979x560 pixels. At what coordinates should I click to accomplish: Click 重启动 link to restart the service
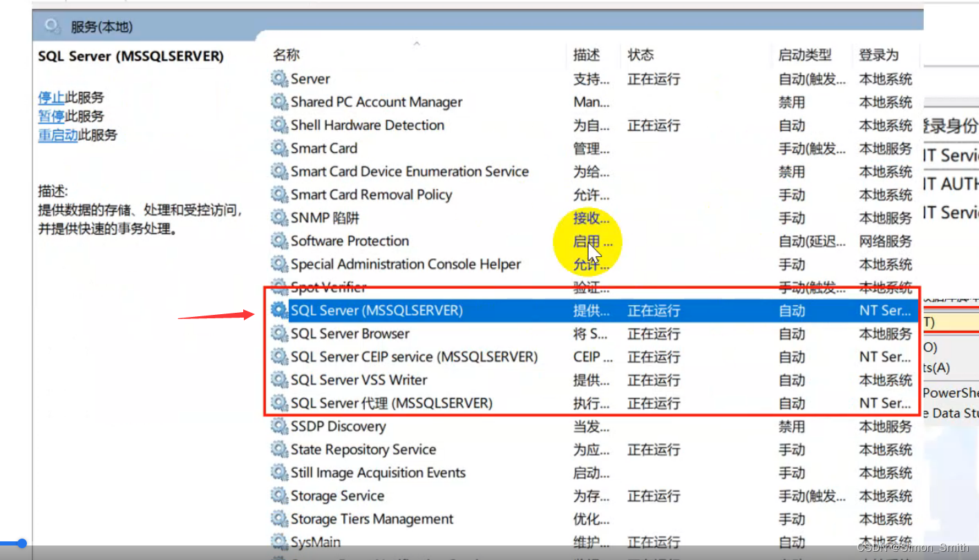(58, 135)
